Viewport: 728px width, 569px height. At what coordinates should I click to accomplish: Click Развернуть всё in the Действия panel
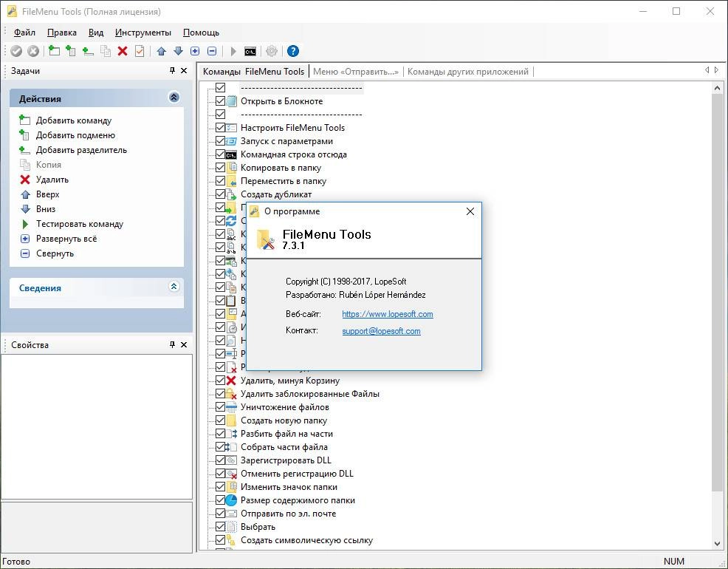66,239
